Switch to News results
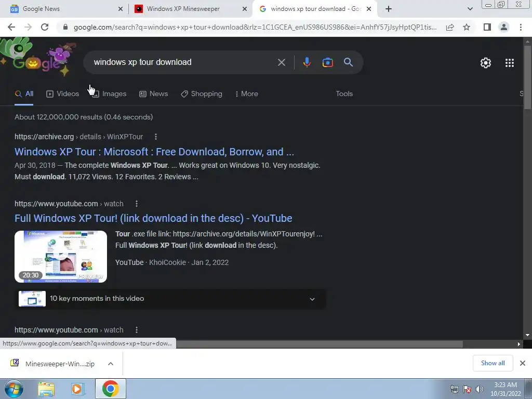Screen dimensions: 532x399 [x=153, y=94]
